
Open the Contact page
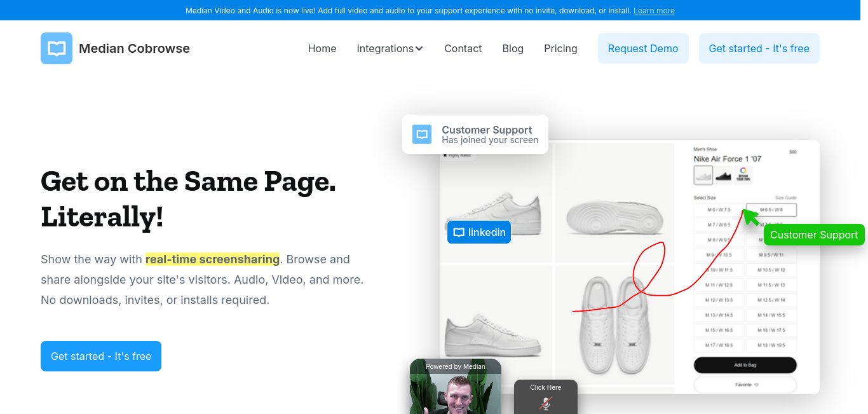pos(463,48)
